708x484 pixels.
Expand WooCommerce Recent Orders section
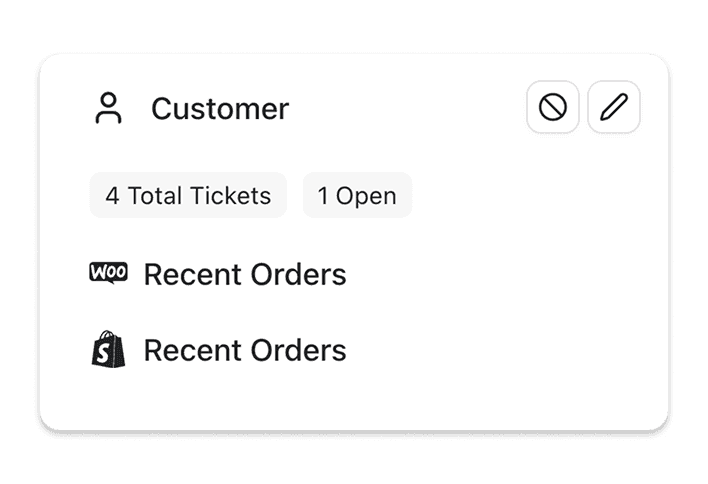[245, 274]
